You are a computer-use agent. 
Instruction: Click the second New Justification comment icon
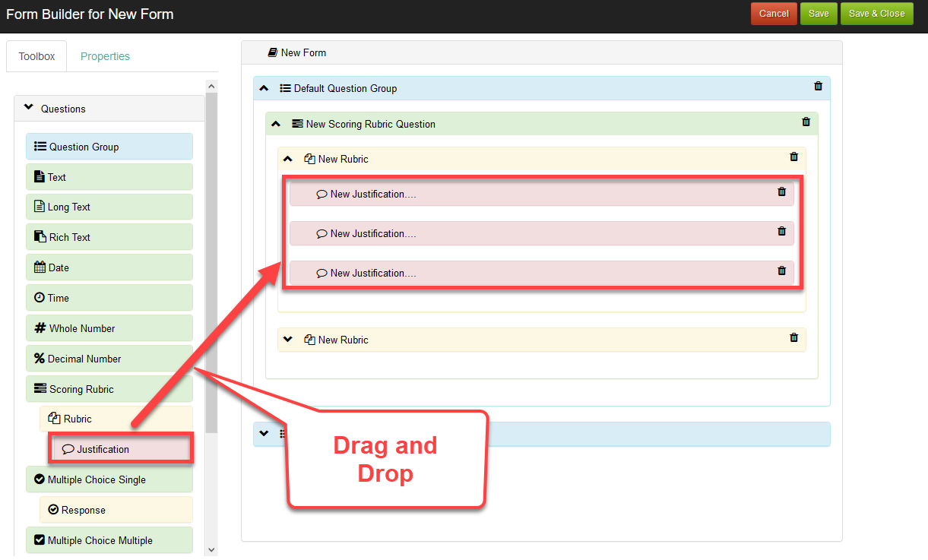[321, 233]
